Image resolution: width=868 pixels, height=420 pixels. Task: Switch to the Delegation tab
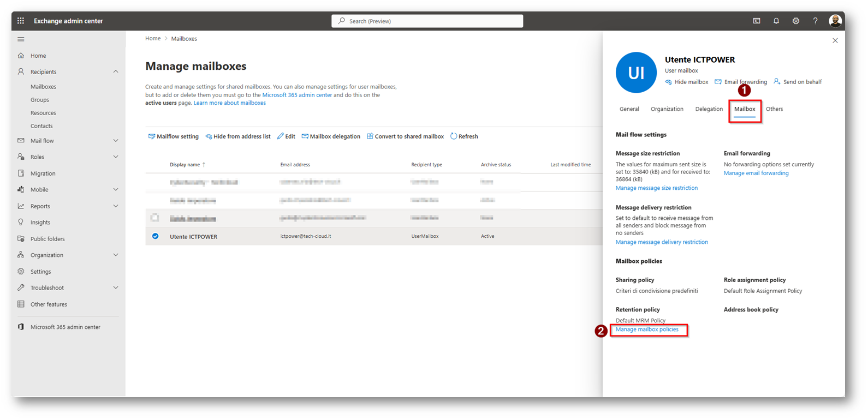pos(709,109)
